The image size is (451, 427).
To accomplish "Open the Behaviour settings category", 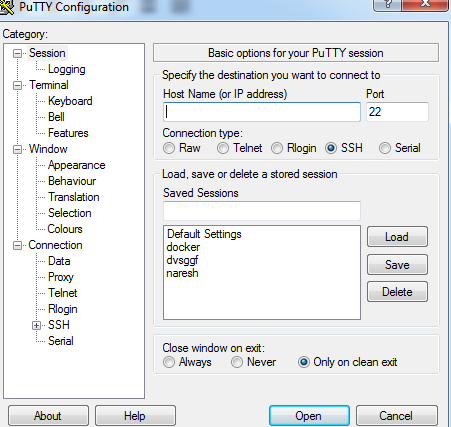I will [x=72, y=181].
